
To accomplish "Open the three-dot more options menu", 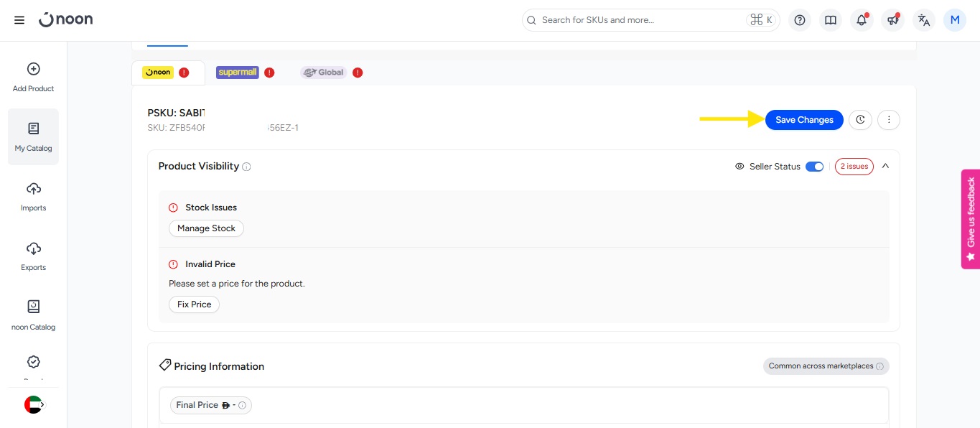I will point(889,120).
